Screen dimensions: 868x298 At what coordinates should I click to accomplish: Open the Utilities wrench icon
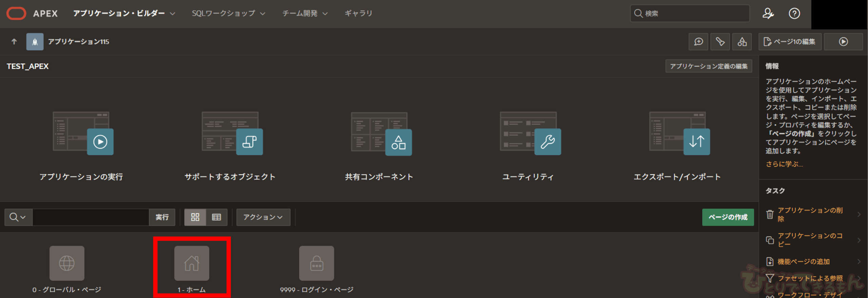[x=548, y=142]
